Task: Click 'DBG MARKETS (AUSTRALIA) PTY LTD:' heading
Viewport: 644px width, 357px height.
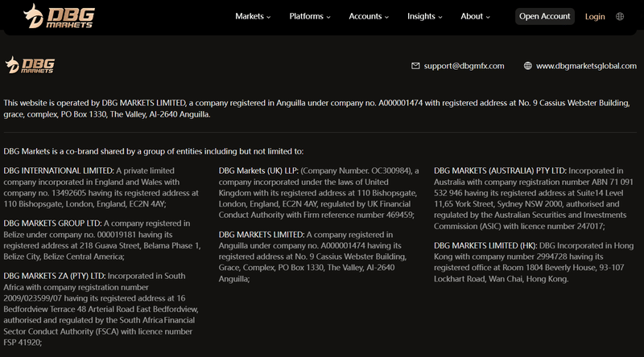Action: [500, 170]
